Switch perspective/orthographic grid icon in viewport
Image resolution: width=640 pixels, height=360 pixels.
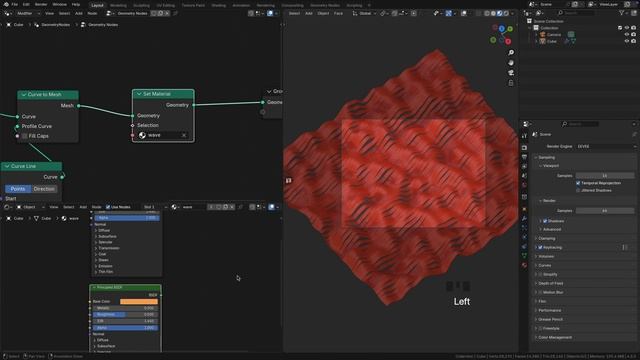tap(511, 83)
